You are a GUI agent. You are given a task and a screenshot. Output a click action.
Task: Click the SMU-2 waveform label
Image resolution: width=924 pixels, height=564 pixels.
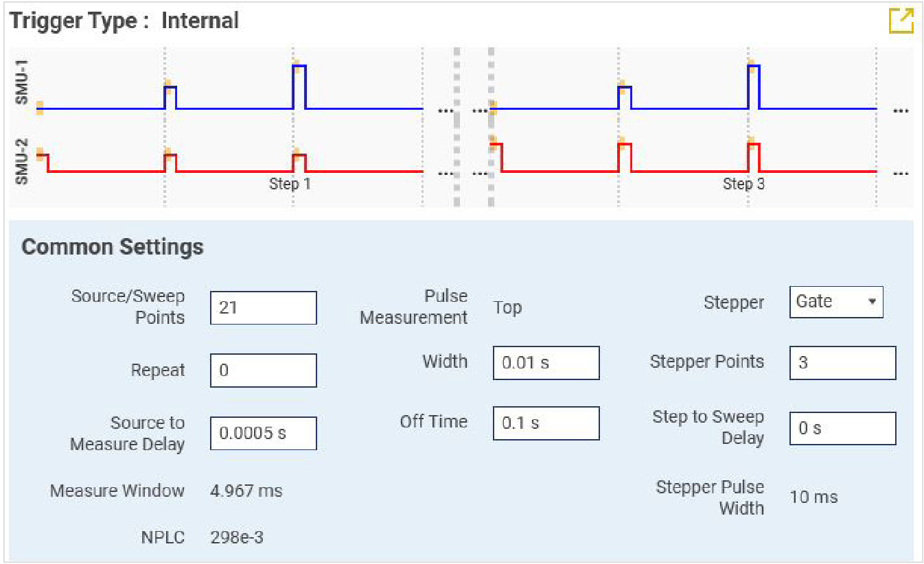(22, 162)
